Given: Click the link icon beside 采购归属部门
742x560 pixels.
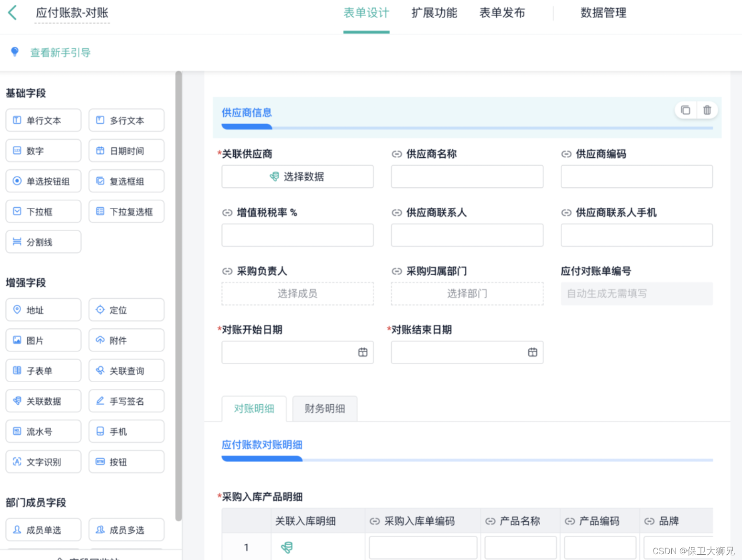Looking at the screenshot, I should coord(397,271).
